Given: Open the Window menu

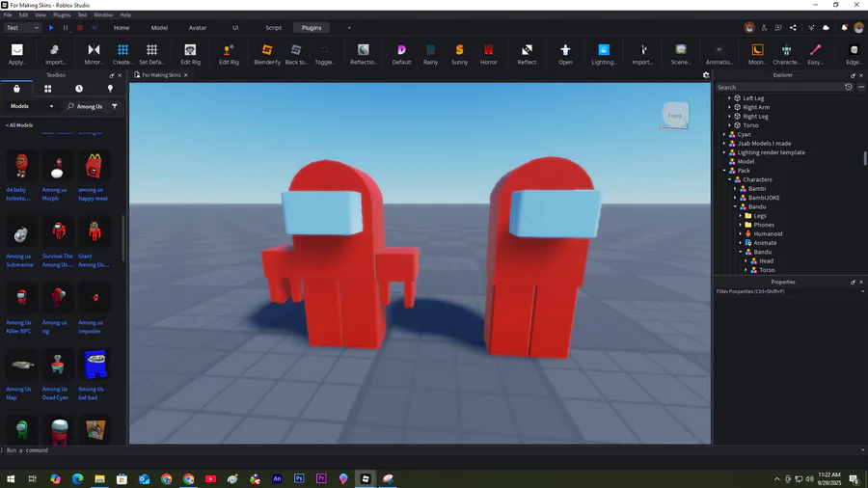Looking at the screenshot, I should click(x=103, y=14).
